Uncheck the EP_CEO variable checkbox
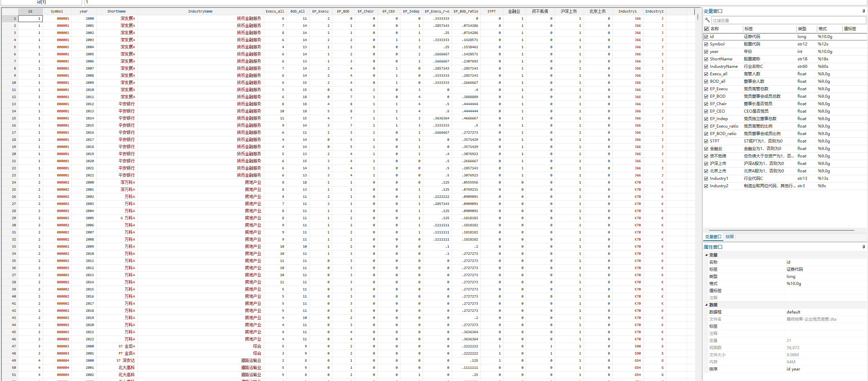Viewport: 868px width, 381px height. 706,111
